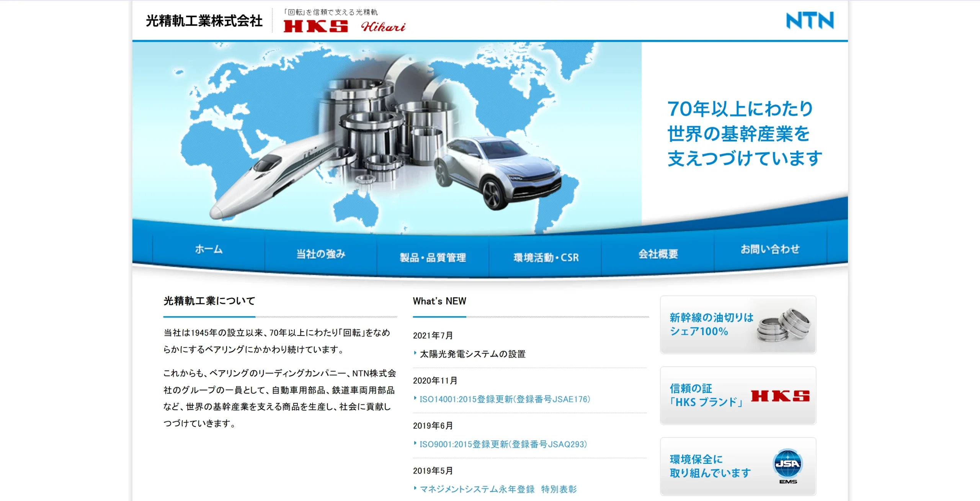Click the arrow bullet beside マネジメントシステム永年登録
Viewport: 980px width, 501px height.
pos(415,488)
